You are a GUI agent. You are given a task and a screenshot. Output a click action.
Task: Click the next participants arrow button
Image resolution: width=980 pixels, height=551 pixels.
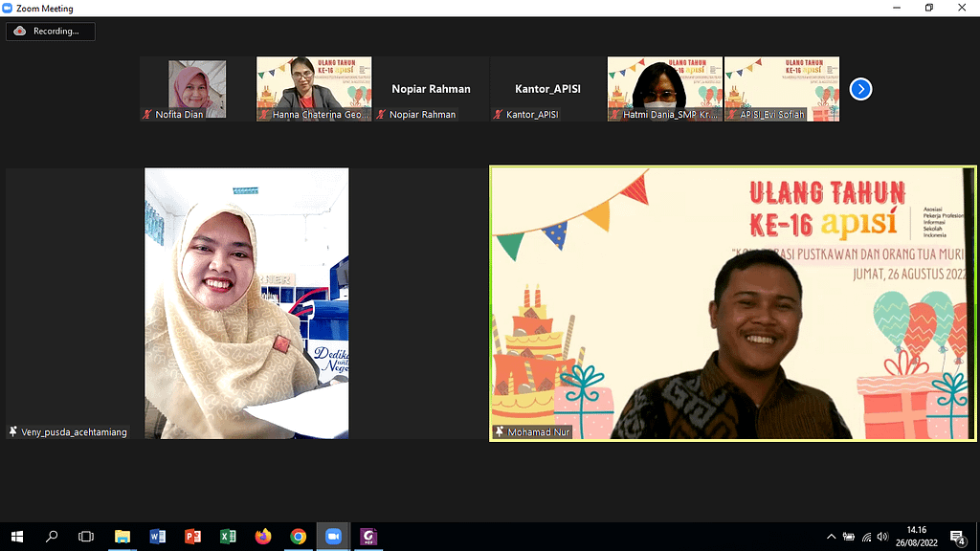pyautogui.click(x=860, y=89)
